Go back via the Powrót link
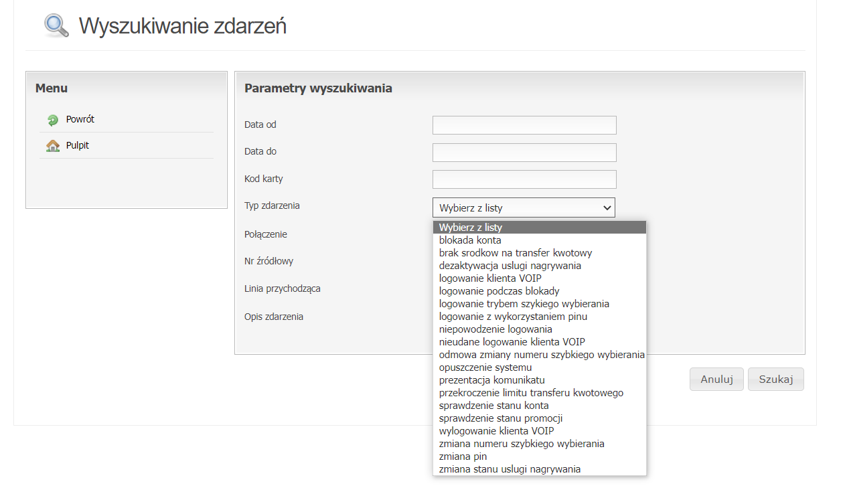Viewport: 847px width, 504px height. pos(80,119)
